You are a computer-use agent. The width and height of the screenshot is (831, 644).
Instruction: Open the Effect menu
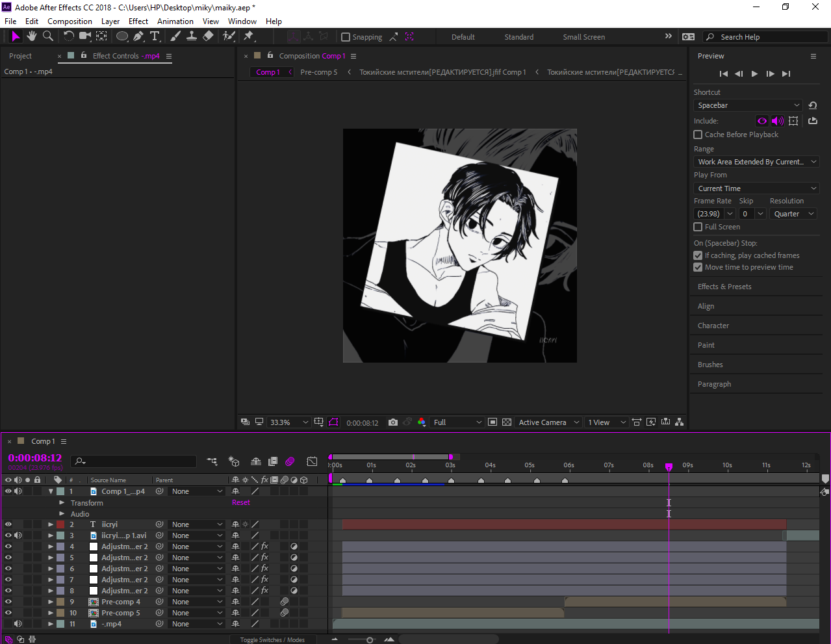(x=138, y=21)
